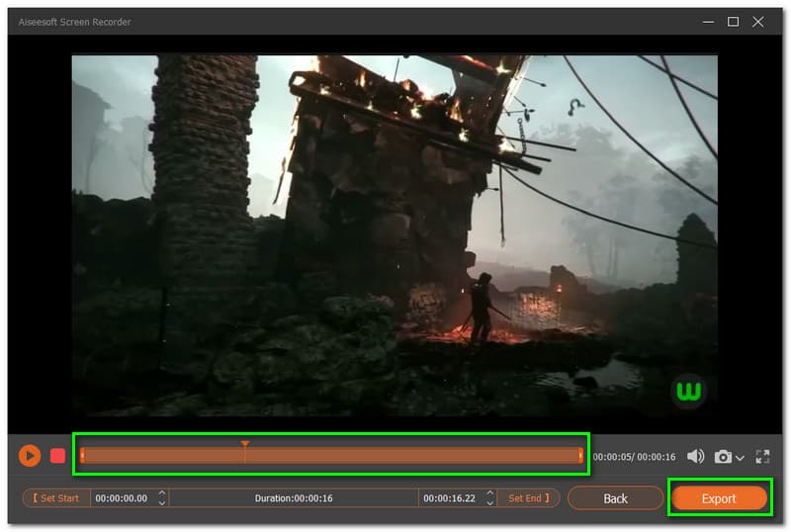The image size is (791, 532).
Task: Click the right trim handle of the timeline
Action: click(x=580, y=456)
